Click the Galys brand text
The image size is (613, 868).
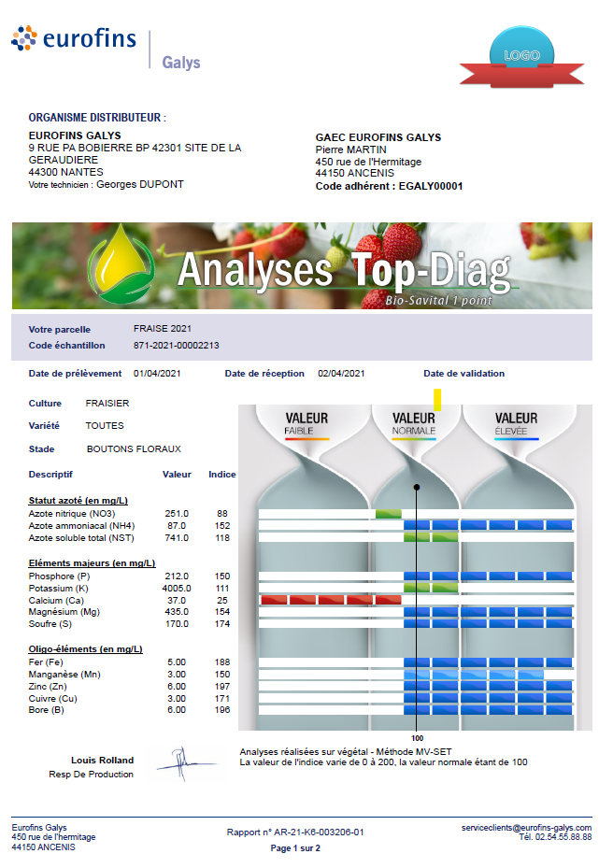[181, 63]
